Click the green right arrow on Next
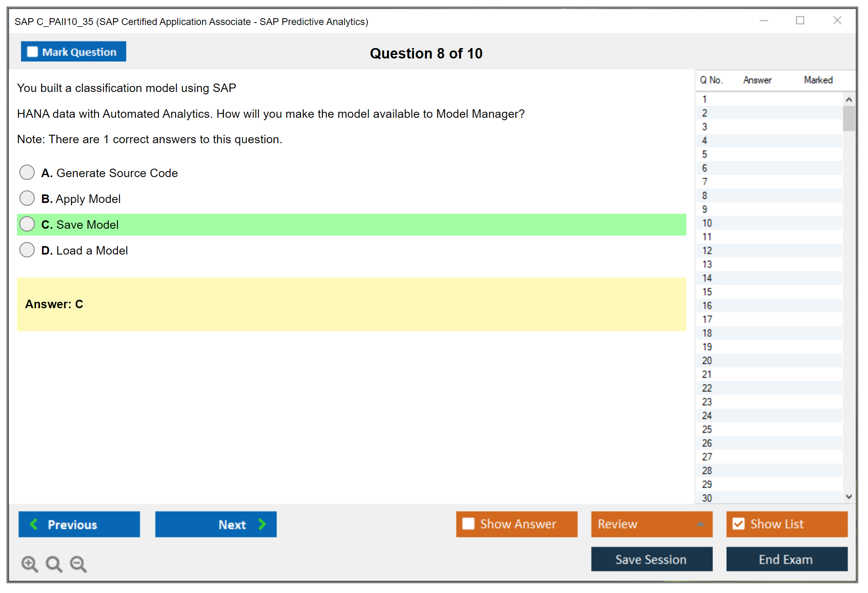Screen dimensions: 868x593 click(262, 524)
